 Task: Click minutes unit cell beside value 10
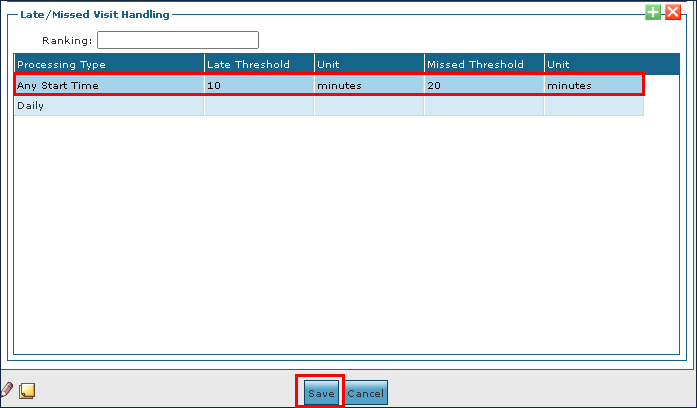click(368, 85)
